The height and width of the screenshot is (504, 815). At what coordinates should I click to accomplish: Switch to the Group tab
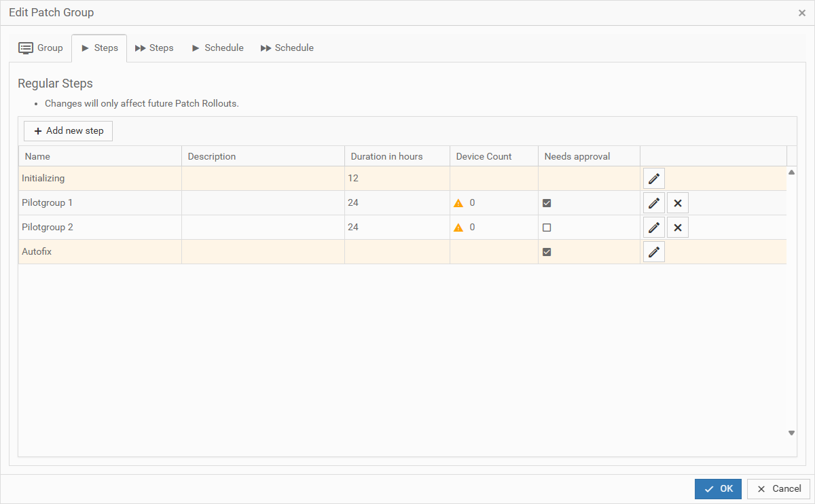41,48
